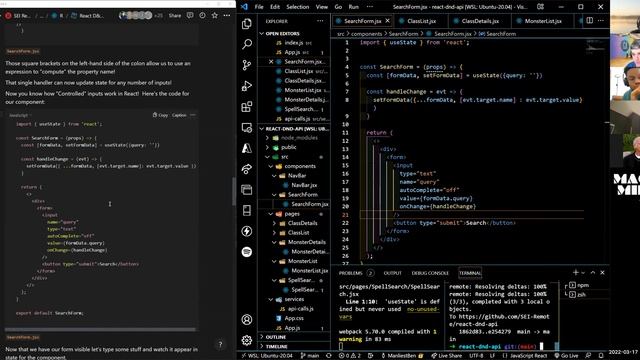
Task: Open the editor More Actions ellipsis
Action: click(600, 20)
